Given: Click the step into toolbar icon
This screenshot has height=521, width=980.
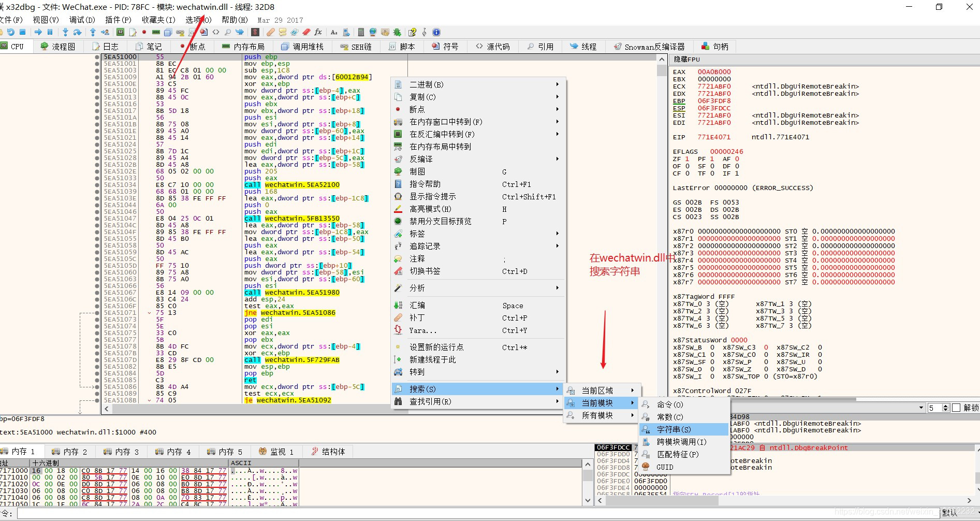Looking at the screenshot, I should [65, 32].
